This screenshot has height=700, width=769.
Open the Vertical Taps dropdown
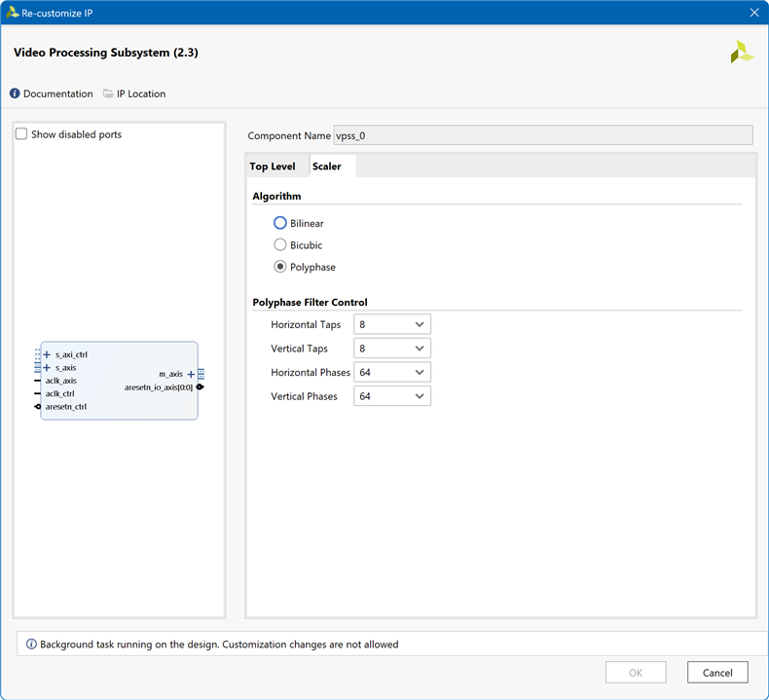click(392, 349)
